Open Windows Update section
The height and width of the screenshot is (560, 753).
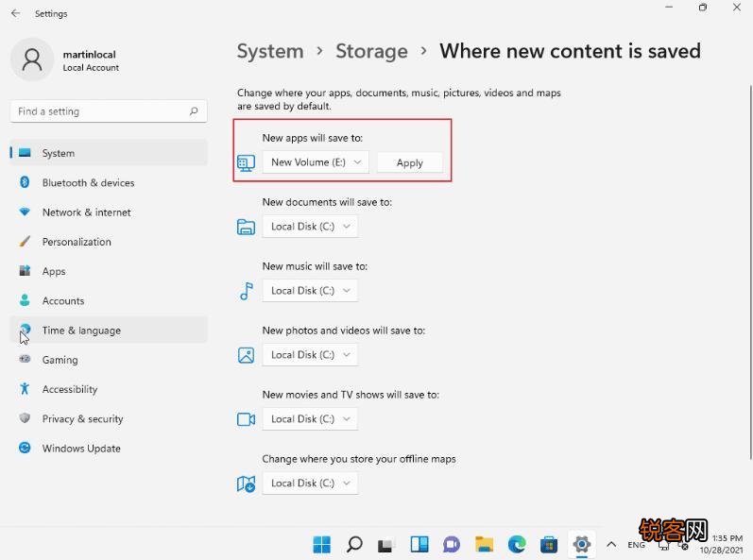coord(109,449)
